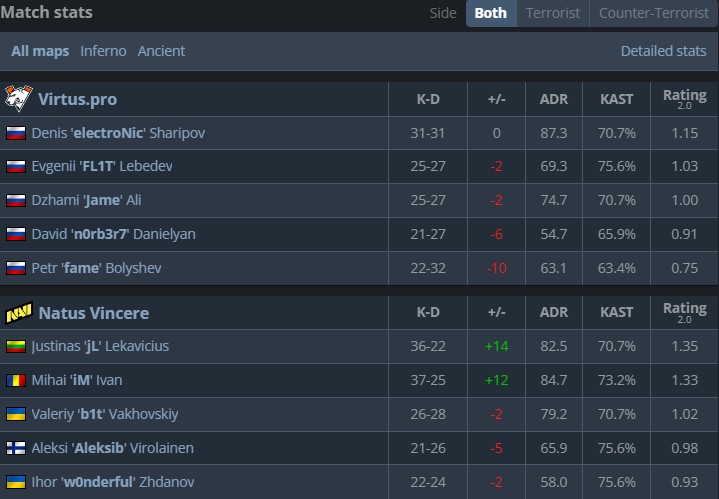Click the Natus Vincere team name link
Image resolution: width=719 pixels, height=499 pixels.
93,313
